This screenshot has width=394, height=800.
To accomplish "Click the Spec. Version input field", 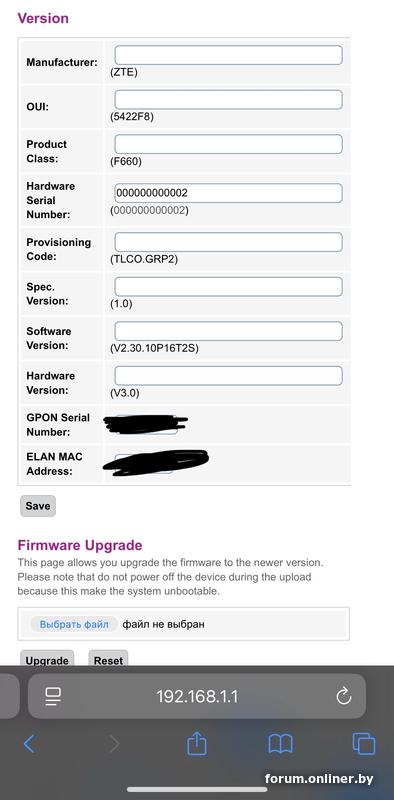I will (x=228, y=286).
